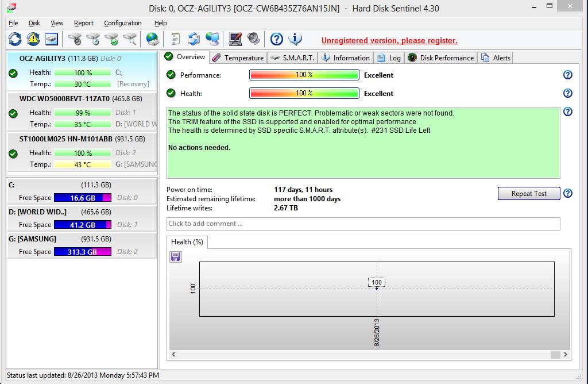Select the Health (%) graph tab
The image size is (588, 384).
tap(187, 242)
